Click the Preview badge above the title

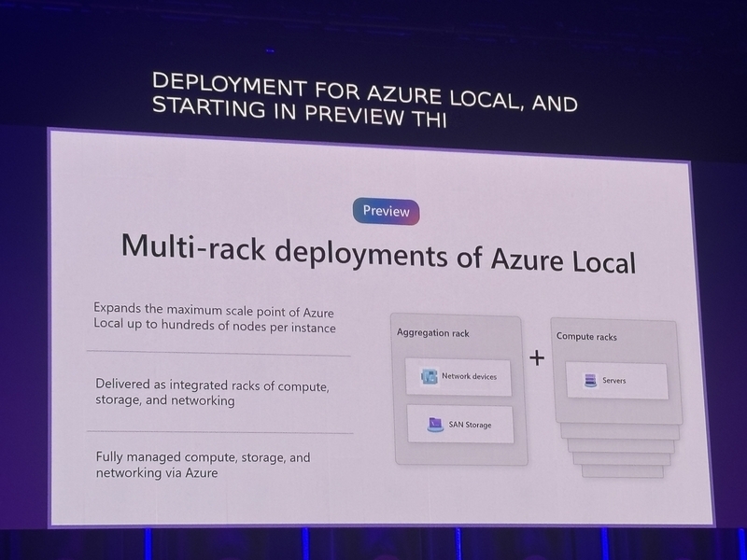pos(386,212)
